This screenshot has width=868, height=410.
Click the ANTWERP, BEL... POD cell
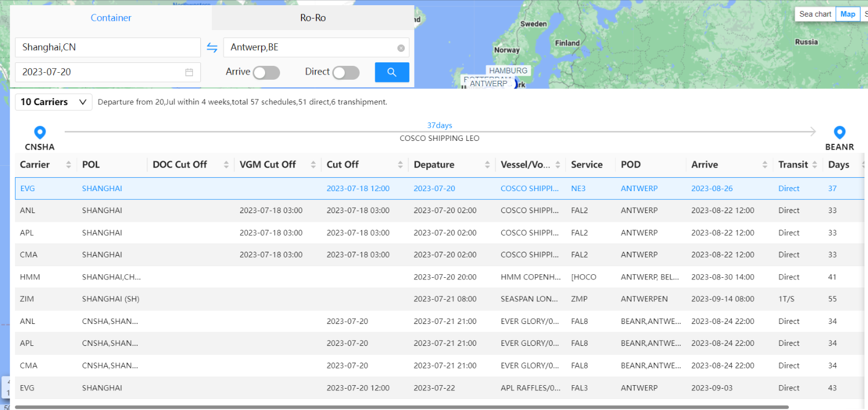point(650,277)
